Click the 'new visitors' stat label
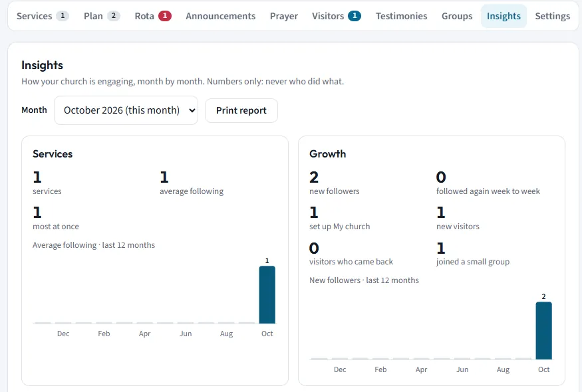582x392 pixels. (458, 227)
